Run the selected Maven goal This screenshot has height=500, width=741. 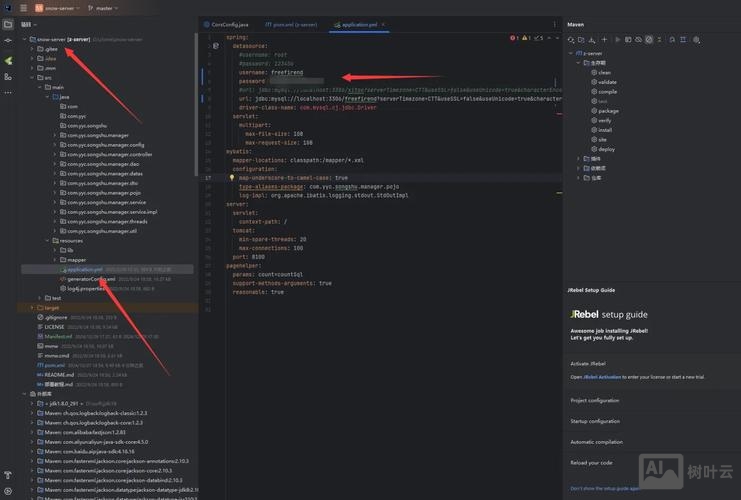pos(619,39)
